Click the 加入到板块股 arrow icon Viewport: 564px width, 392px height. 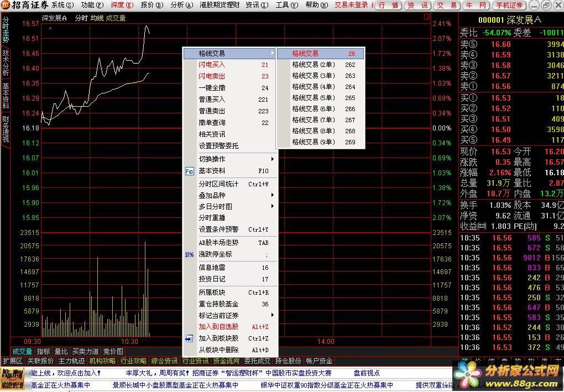pos(189,338)
